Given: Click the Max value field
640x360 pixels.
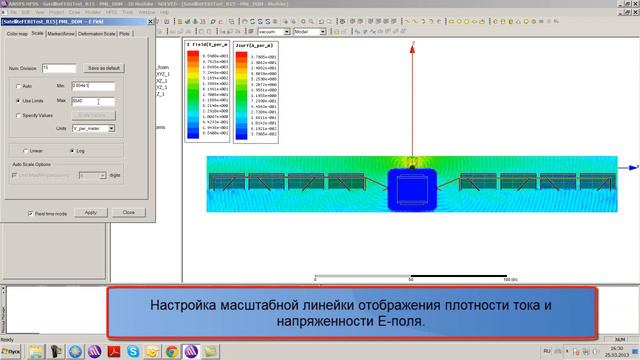Looking at the screenshot, I should click(93, 101).
